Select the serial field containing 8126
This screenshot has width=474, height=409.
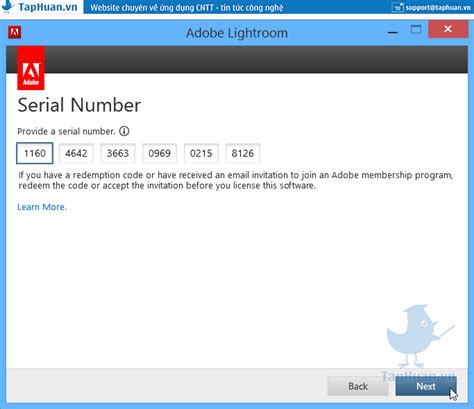click(x=243, y=153)
